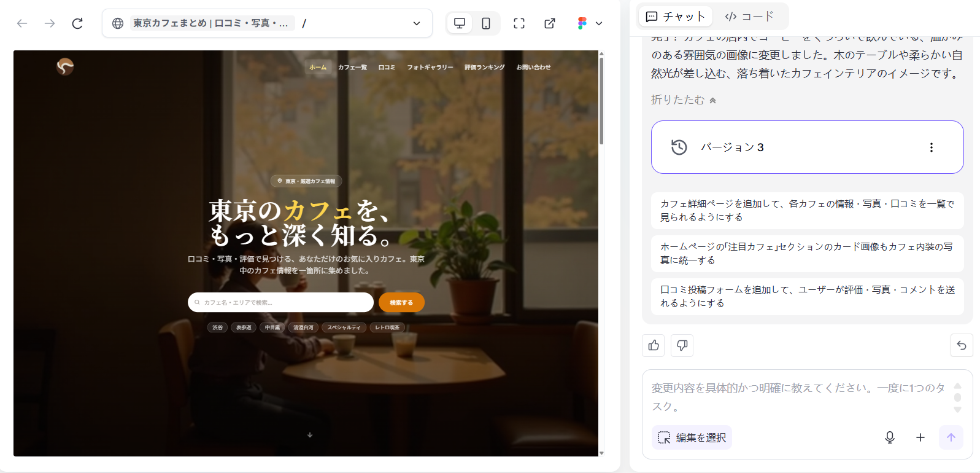This screenshot has width=980, height=473.
Task: Click preview scrollbar down arrow
Action: (601, 453)
